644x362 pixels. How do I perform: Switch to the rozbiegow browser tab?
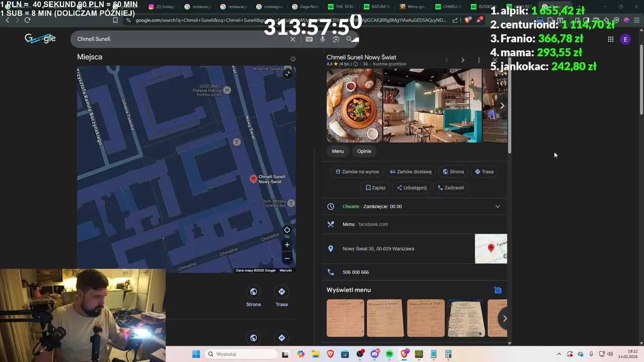[270, 7]
